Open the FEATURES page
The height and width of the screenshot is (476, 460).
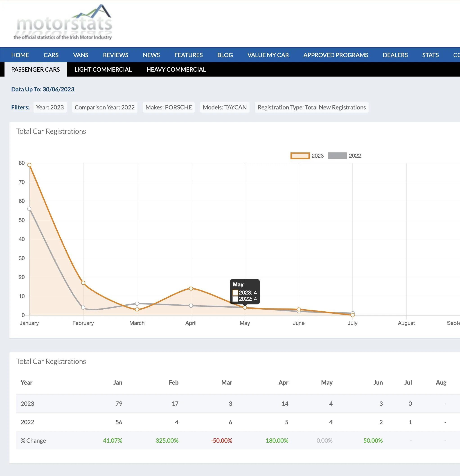pos(188,55)
